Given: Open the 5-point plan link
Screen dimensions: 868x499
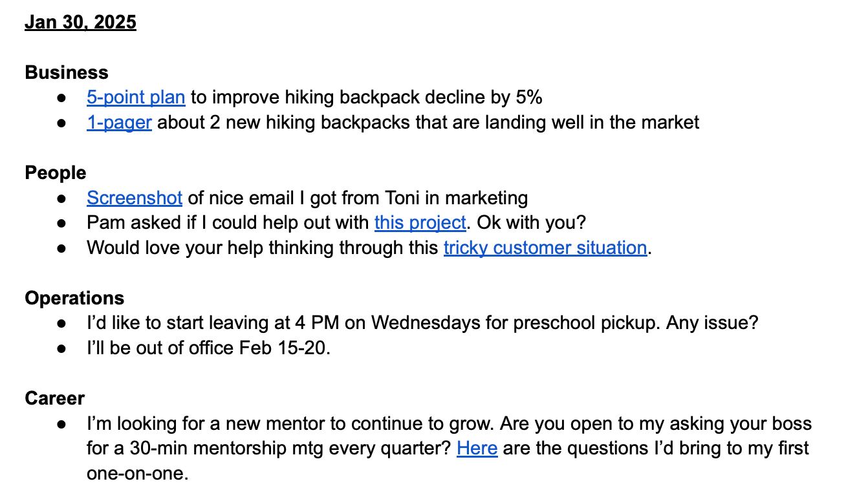Looking at the screenshot, I should pyautogui.click(x=136, y=98).
